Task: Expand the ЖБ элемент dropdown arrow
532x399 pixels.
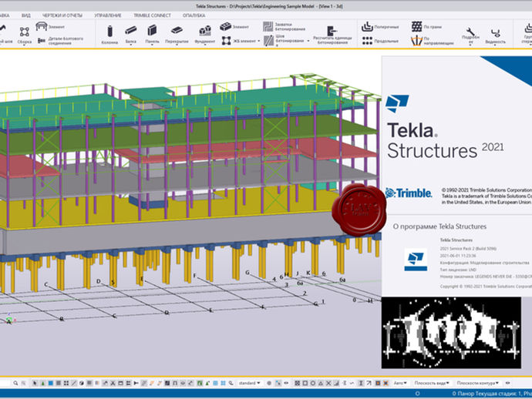Action: coord(259,41)
